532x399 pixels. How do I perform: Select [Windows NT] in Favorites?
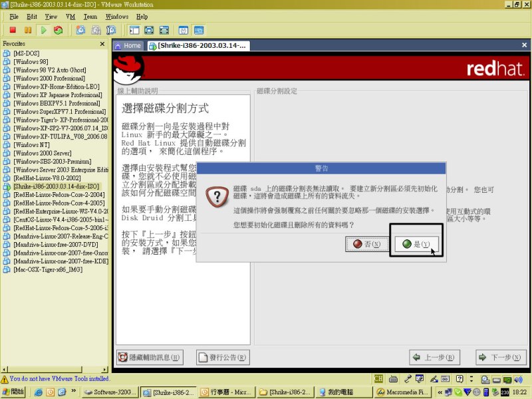tap(31, 144)
